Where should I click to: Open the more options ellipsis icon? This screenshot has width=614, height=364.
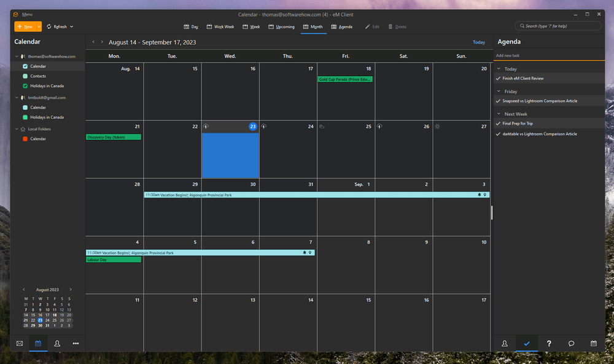[76, 343]
